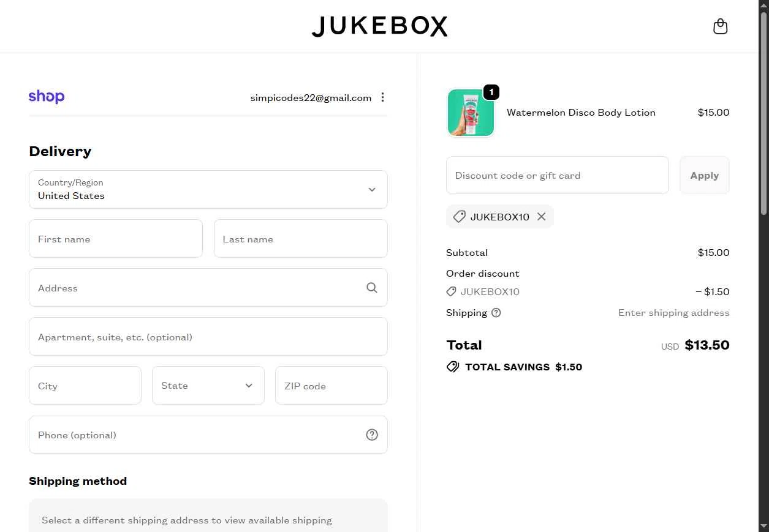
Task: Click the item quantity badge showing 1
Action: [491, 92]
